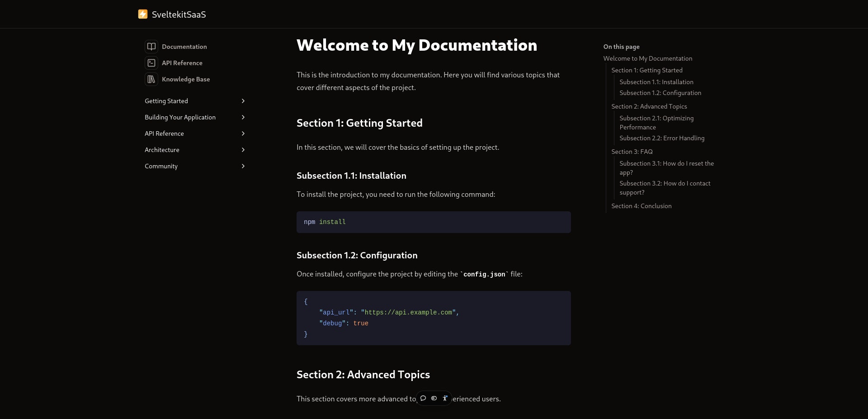868x419 pixels.
Task: Jump to Subsection 2.2: Error Handling in contents
Action: coord(662,138)
